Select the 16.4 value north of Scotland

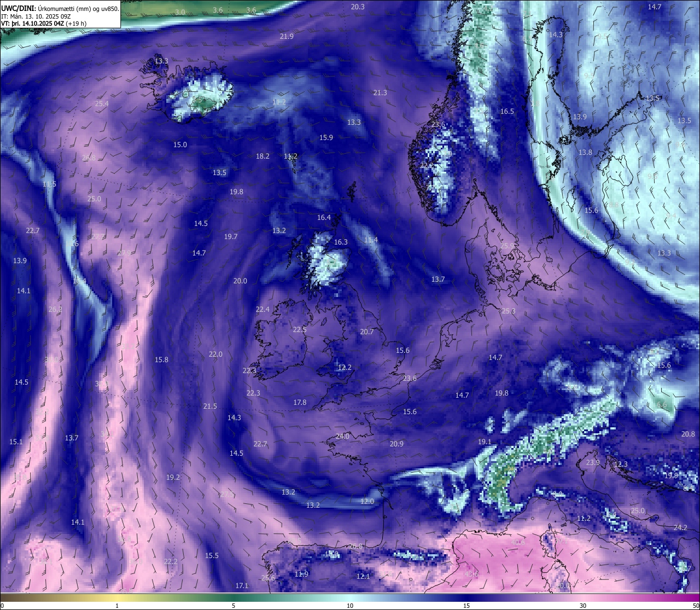[x=324, y=217]
